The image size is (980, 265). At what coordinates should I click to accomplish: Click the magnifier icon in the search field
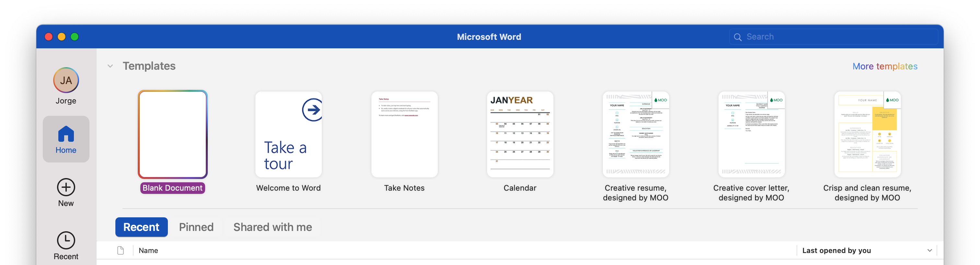[738, 37]
